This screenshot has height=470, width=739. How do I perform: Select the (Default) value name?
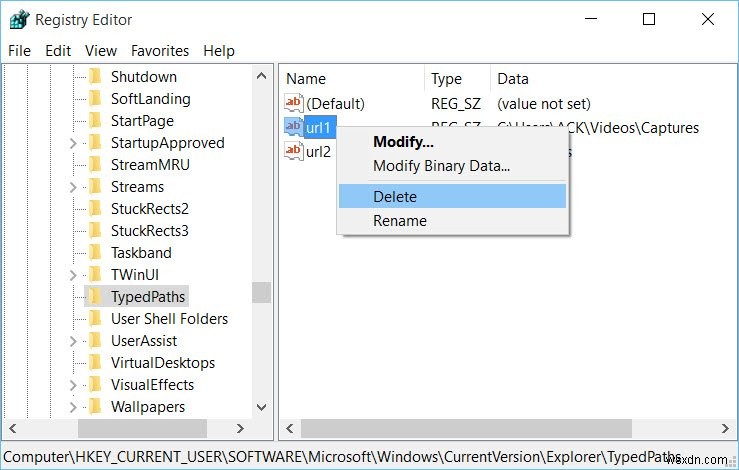pyautogui.click(x=335, y=103)
